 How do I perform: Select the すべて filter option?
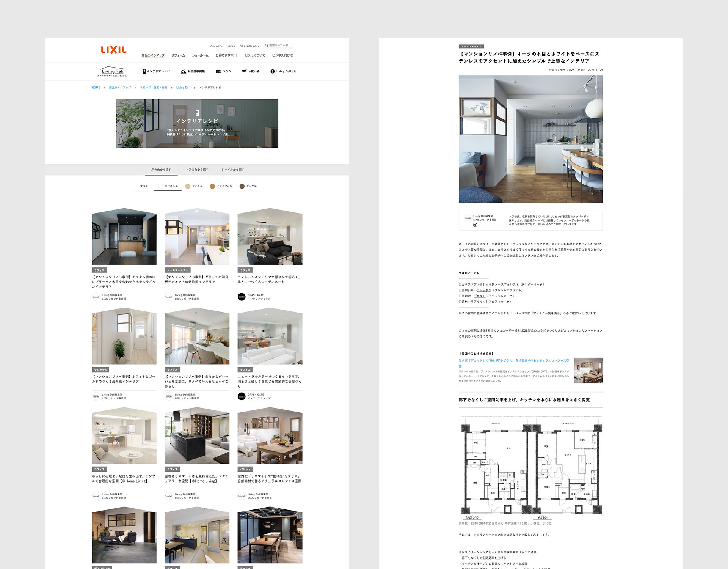(x=144, y=186)
